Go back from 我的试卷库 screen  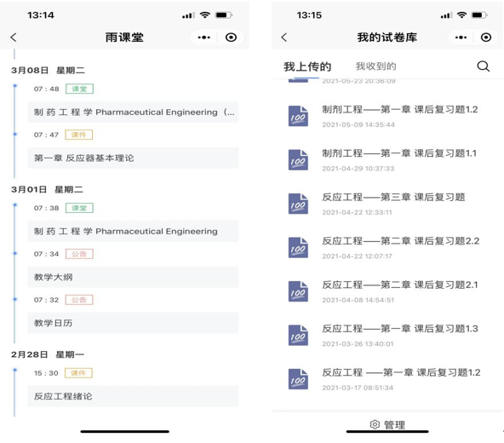[x=283, y=37]
